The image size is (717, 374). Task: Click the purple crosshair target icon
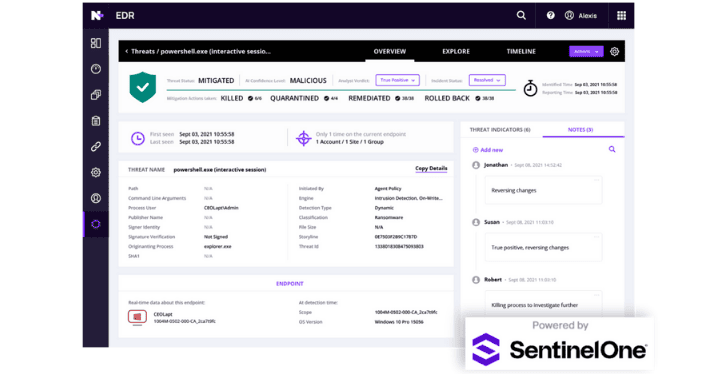click(x=304, y=138)
